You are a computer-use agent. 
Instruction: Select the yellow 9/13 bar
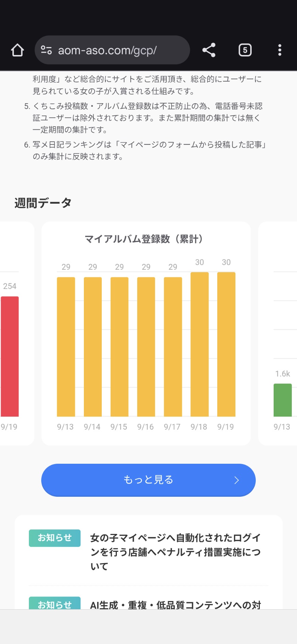[x=66, y=347]
